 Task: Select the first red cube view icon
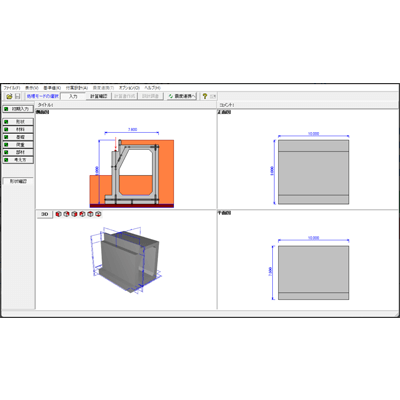click(x=59, y=214)
